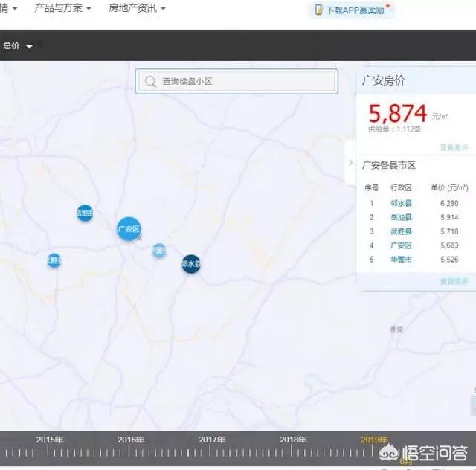Open 邻水县 link in district table
Viewport: 476px width, 470px height.
pos(401,203)
